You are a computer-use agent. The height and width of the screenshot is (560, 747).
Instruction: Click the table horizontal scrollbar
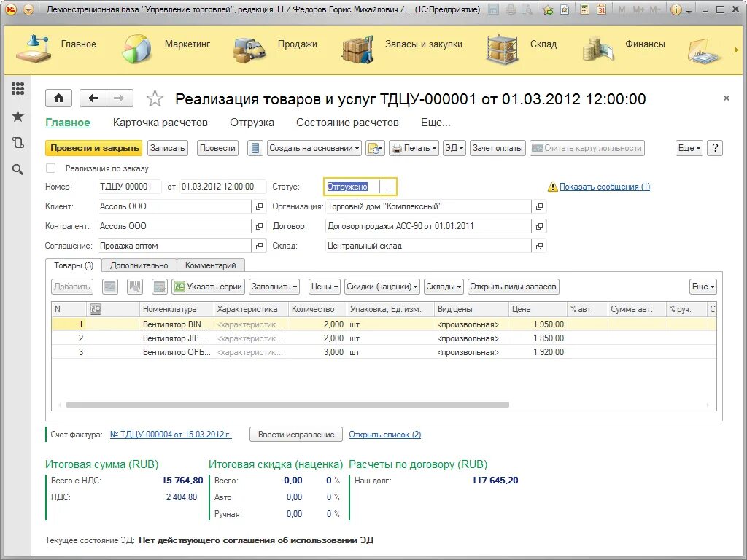click(287, 405)
